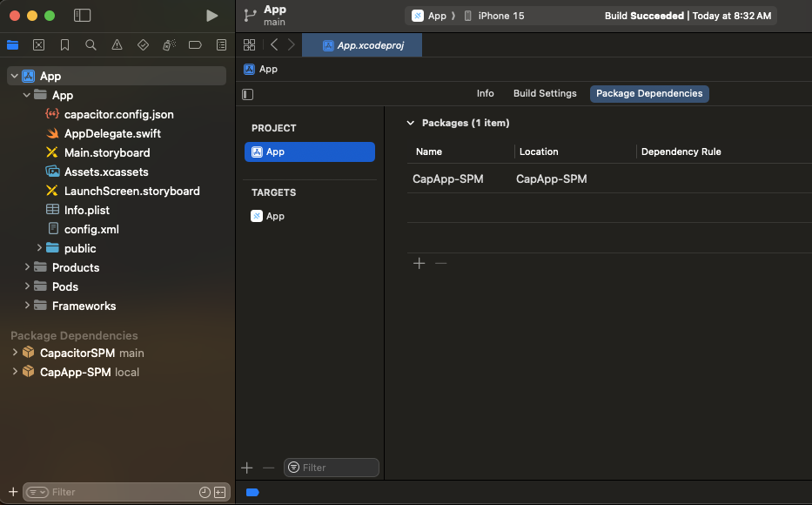The width and height of the screenshot is (812, 505).
Task: Open the Report navigator icon
Action: [221, 44]
